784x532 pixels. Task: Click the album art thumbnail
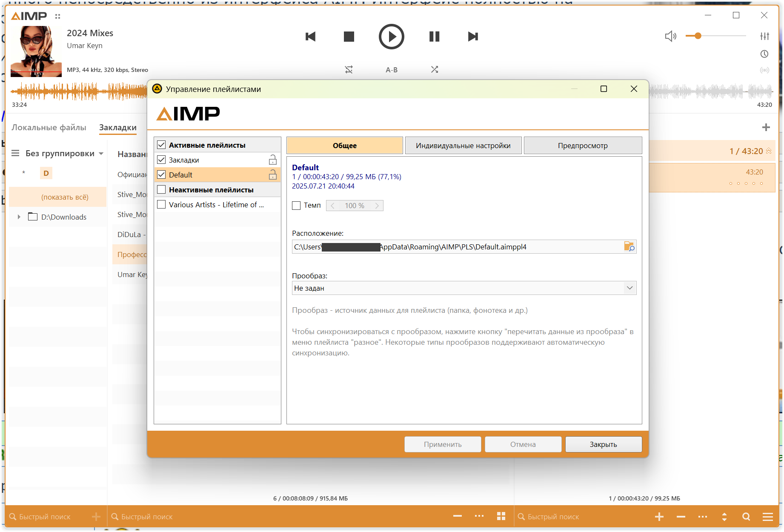pos(36,51)
